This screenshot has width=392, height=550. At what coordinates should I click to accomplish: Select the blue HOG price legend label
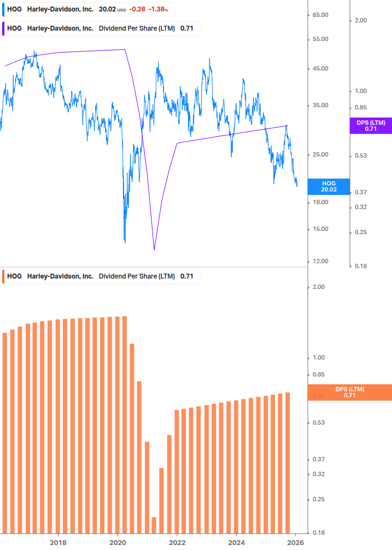pyautogui.click(x=88, y=9)
